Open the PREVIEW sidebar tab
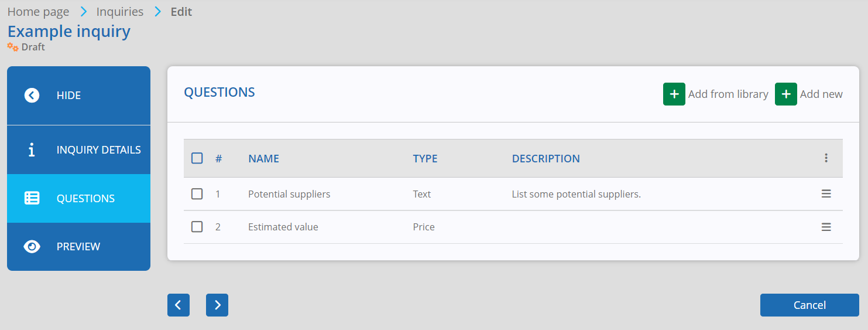Screen dimensions: 868x330 pos(78,247)
